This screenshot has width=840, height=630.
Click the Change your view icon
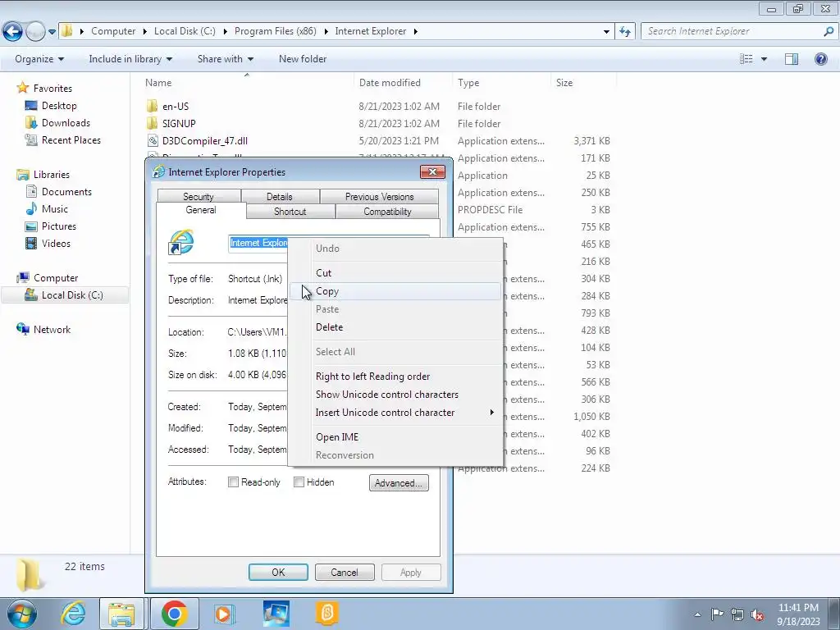point(746,59)
